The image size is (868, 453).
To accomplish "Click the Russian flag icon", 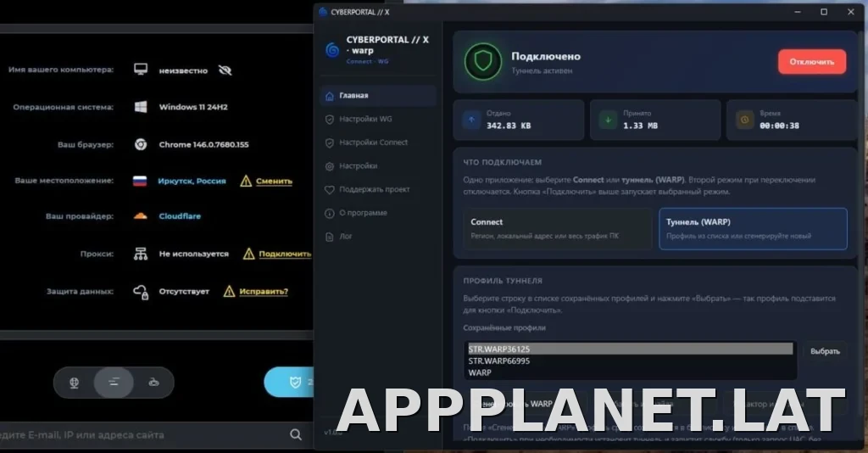I will coord(140,181).
